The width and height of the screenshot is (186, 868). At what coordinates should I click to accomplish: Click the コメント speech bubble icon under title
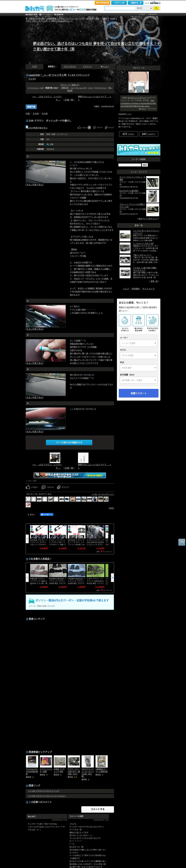point(98,128)
